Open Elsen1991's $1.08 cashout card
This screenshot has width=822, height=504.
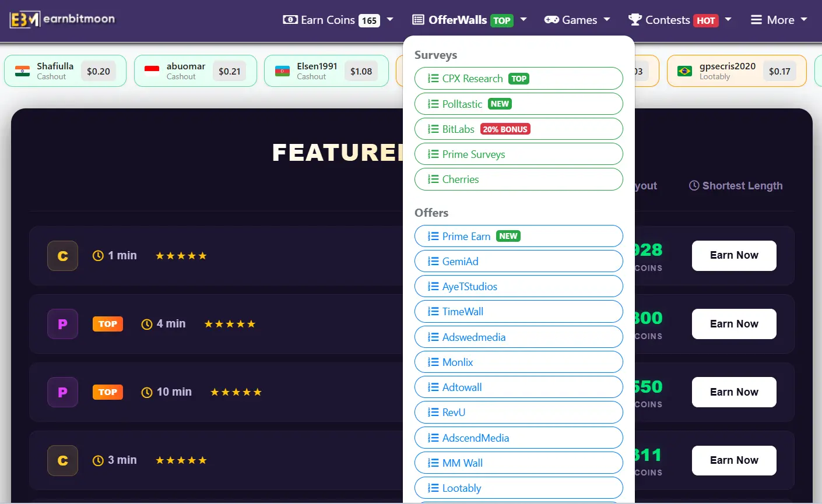(x=326, y=71)
